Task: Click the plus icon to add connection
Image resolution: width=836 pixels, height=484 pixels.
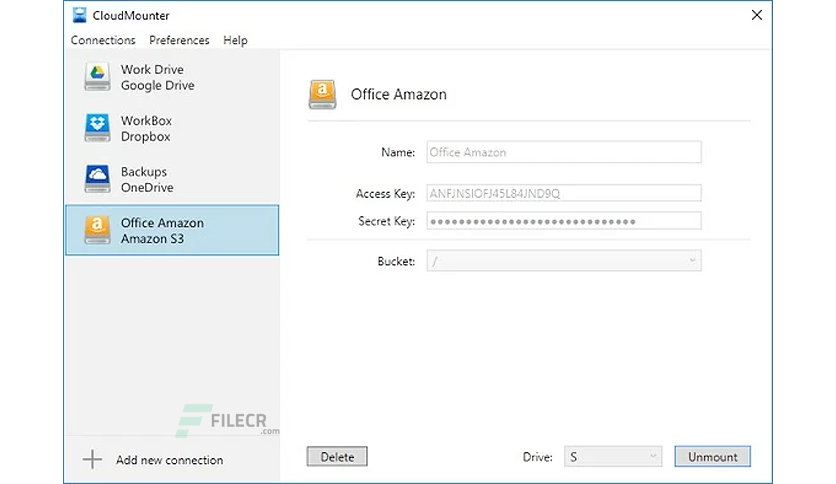Action: coord(92,459)
